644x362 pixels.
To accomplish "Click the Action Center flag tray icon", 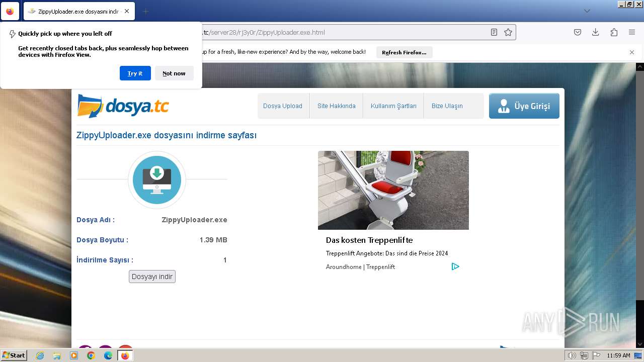I will pos(596,355).
